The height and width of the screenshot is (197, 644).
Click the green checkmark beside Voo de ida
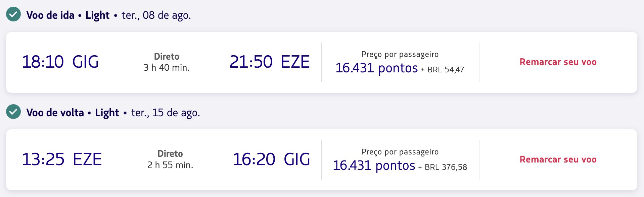tap(13, 14)
